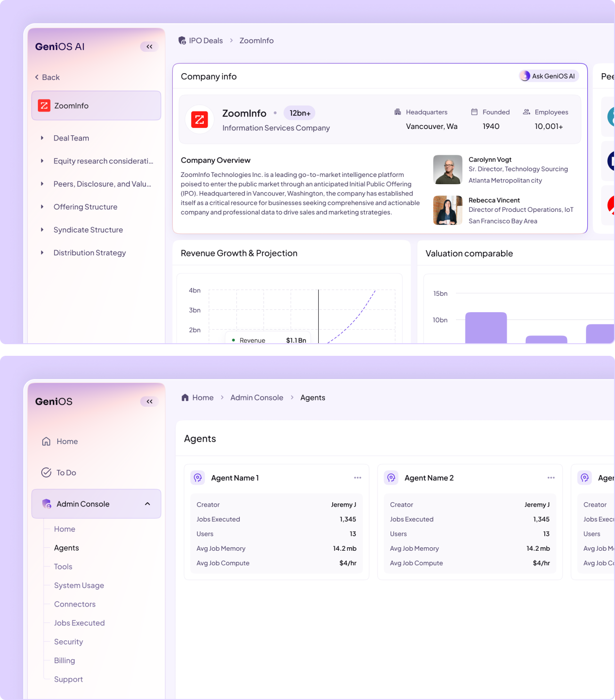Expand the Distribution Strategy section
The image size is (615, 700).
click(x=42, y=253)
